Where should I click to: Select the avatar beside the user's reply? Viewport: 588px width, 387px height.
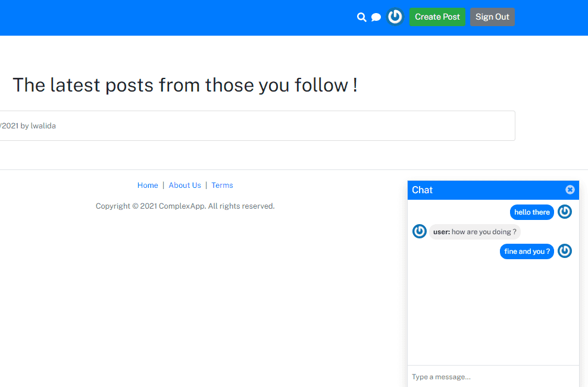(420, 231)
